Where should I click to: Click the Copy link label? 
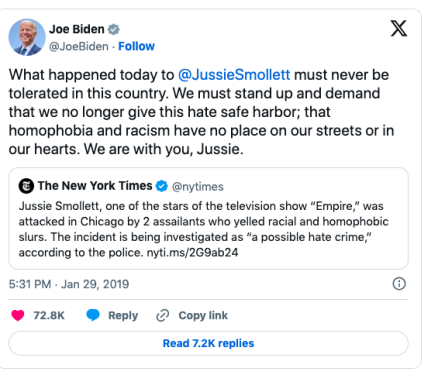203,315
